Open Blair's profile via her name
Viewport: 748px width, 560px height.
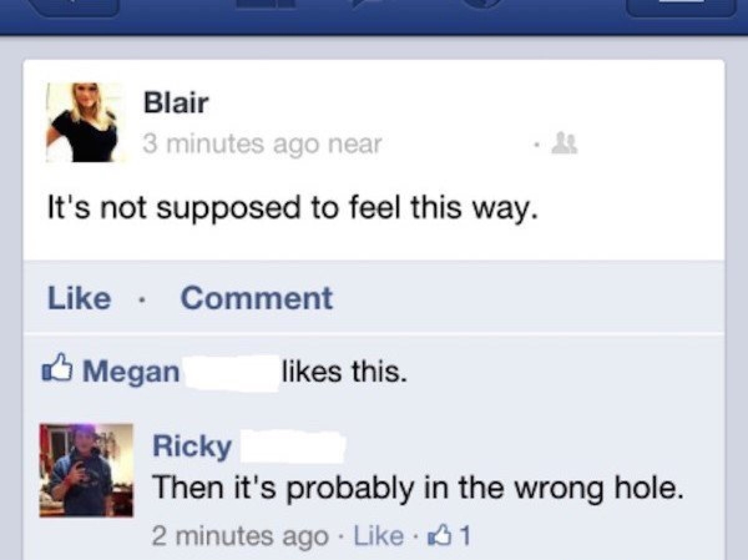click(x=175, y=102)
